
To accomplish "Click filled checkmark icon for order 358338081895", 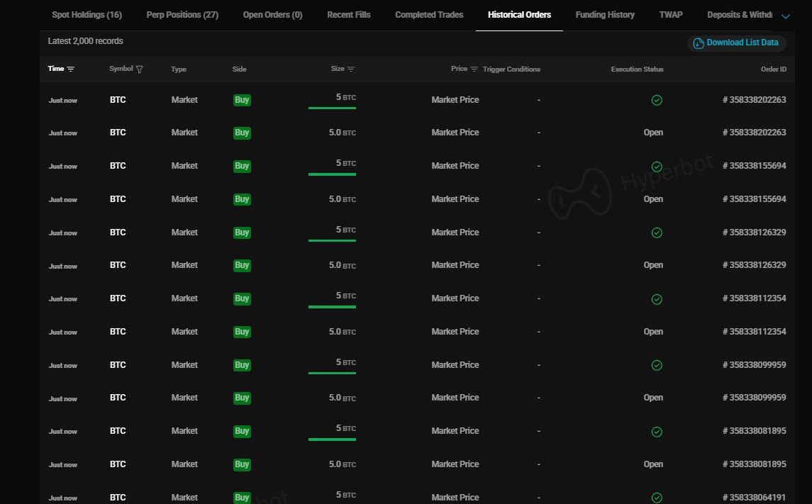I will [657, 432].
